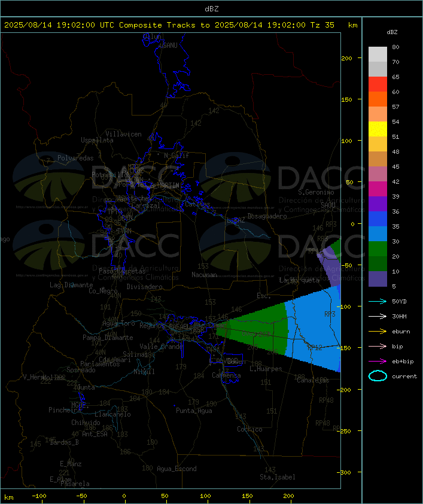Click the 30HM legend label
Image resolution: width=423 pixels, height=504 pixels.
pyautogui.click(x=399, y=316)
